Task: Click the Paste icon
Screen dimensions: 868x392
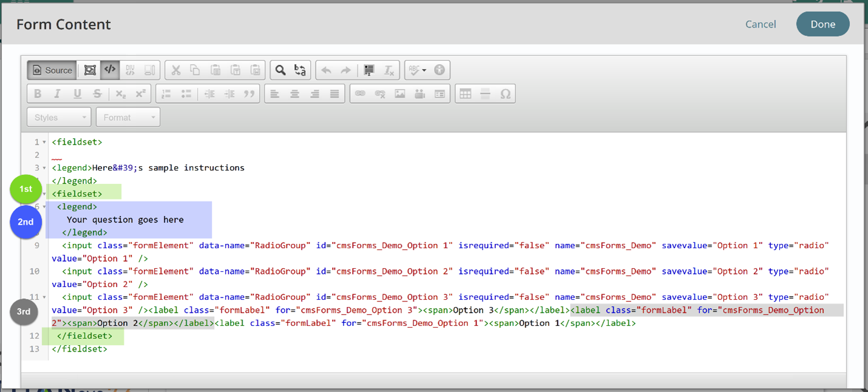Action: point(215,70)
